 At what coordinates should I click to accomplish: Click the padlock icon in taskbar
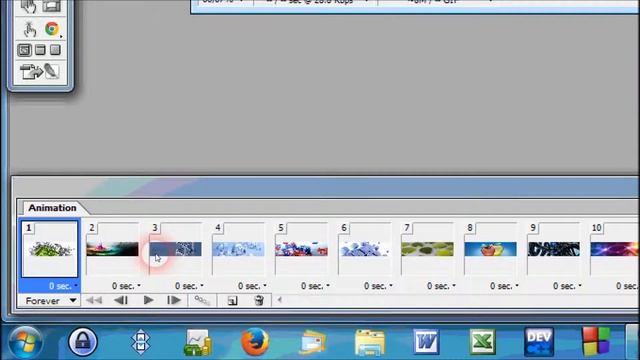click(x=83, y=342)
